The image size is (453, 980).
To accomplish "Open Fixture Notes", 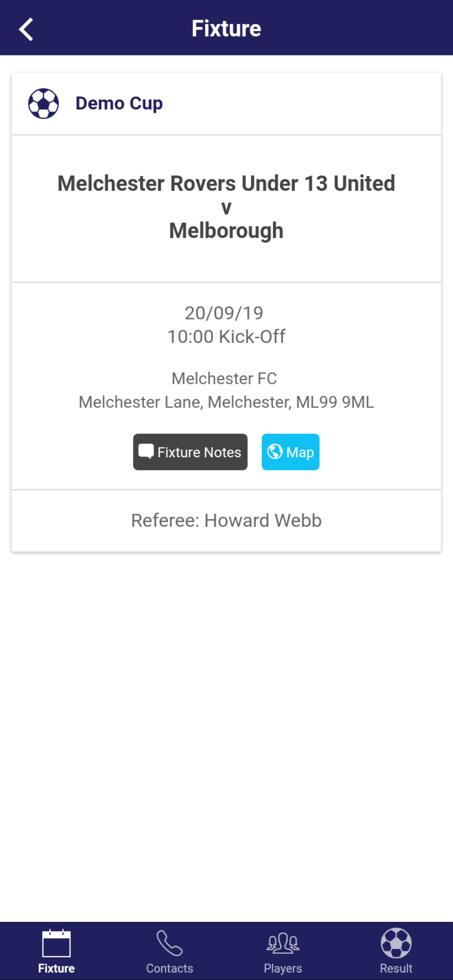I will 190,452.
